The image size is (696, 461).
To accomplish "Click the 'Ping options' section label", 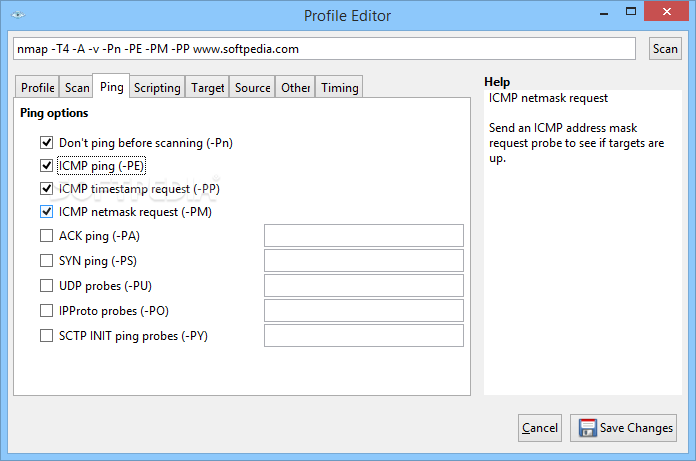I will [x=54, y=113].
